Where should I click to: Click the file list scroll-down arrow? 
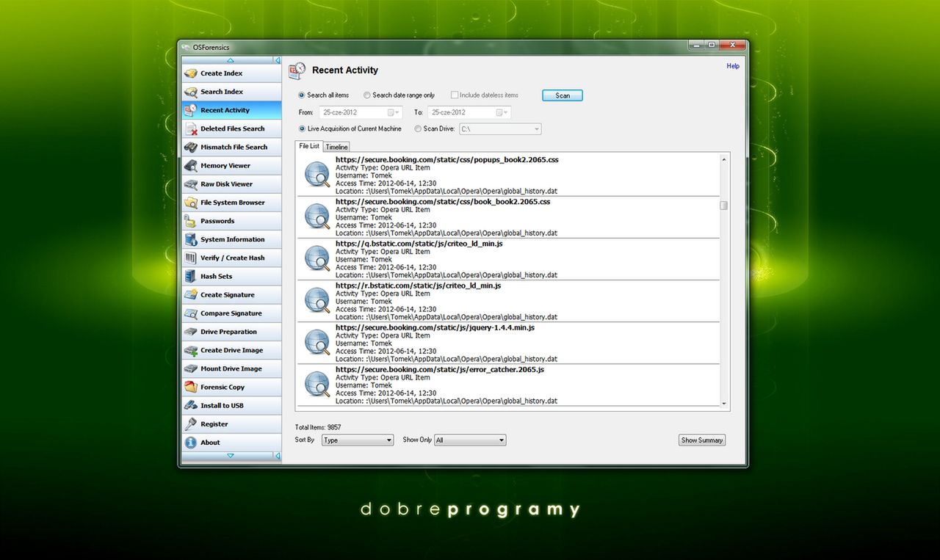point(724,403)
